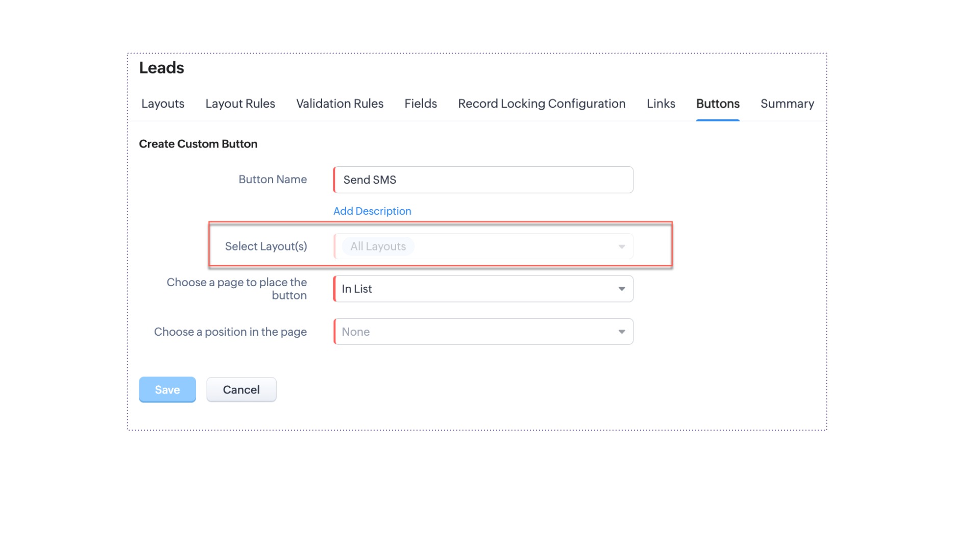Screen dimensions: 980x551
Task: Open the Layouts tab
Action: (x=163, y=104)
